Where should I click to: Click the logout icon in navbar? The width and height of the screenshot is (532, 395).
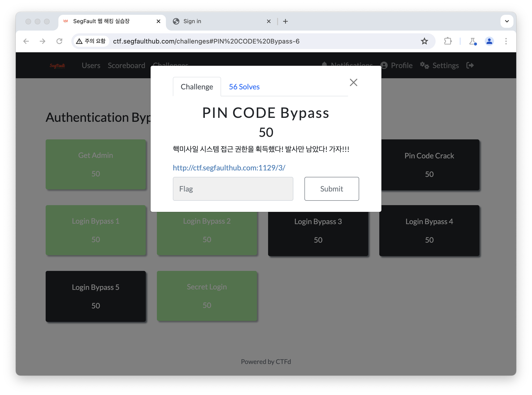(x=470, y=65)
